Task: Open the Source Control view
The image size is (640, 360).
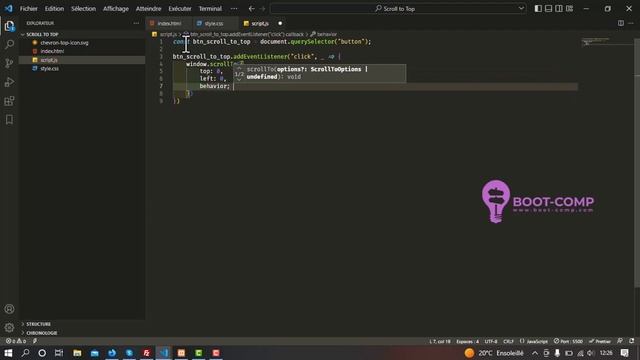Action: point(9,63)
